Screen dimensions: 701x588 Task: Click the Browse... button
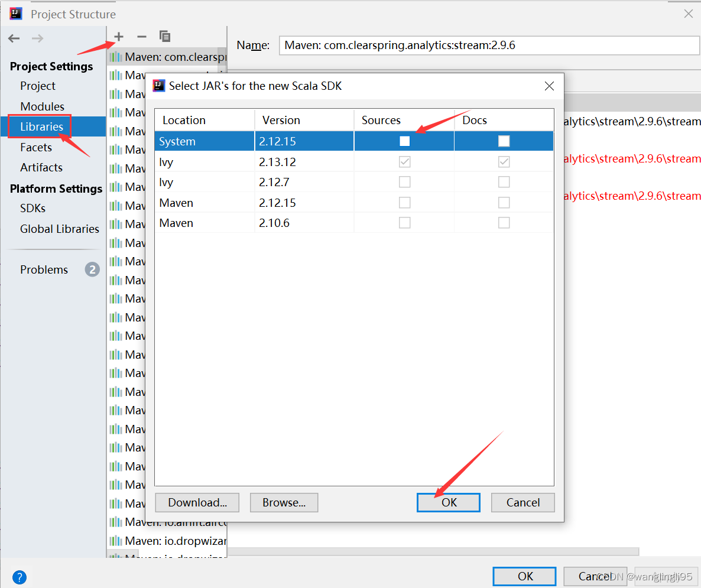[284, 502]
